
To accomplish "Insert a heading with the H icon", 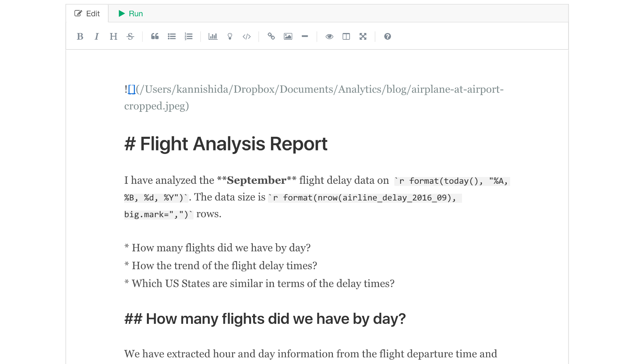I will tap(113, 37).
